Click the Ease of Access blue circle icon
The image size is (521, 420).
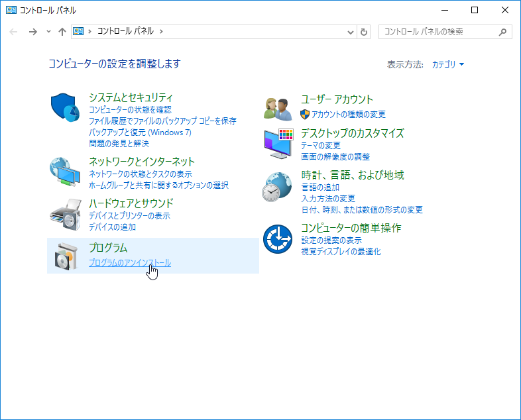pyautogui.click(x=278, y=239)
